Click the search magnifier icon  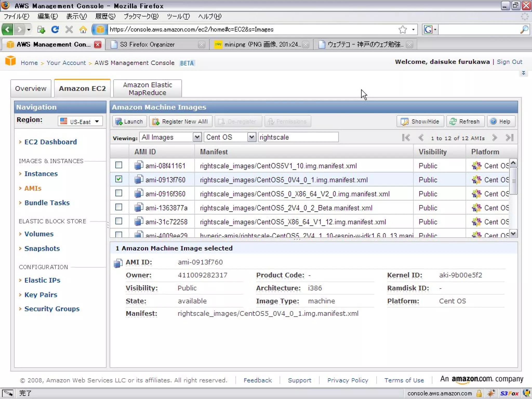524,29
